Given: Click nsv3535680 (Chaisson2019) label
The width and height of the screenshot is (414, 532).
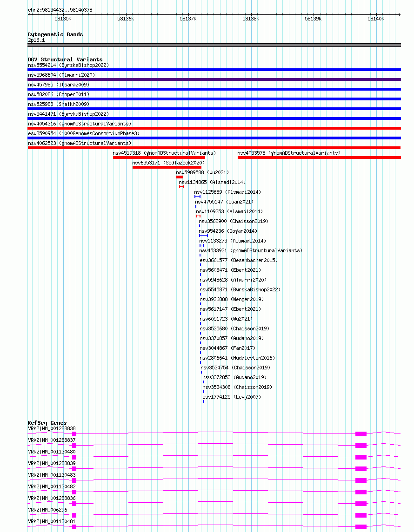Looking at the screenshot, I should [x=235, y=329].
